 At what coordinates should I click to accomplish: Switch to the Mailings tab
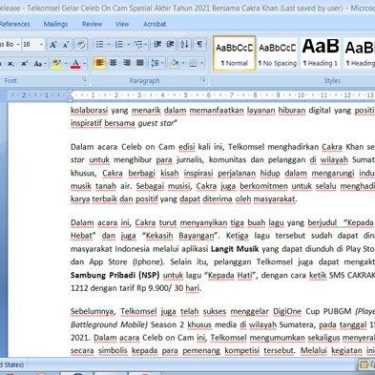click(55, 24)
